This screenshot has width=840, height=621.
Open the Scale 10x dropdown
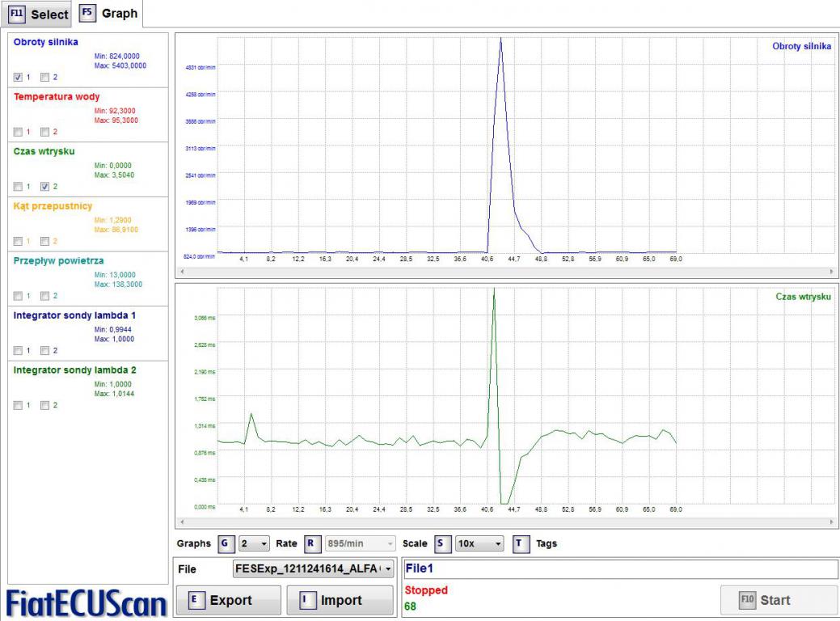click(x=479, y=544)
